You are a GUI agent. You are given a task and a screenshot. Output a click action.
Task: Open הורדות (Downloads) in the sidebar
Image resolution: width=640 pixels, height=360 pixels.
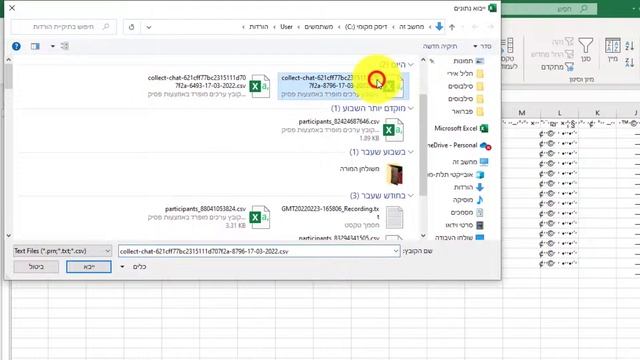tap(469, 187)
